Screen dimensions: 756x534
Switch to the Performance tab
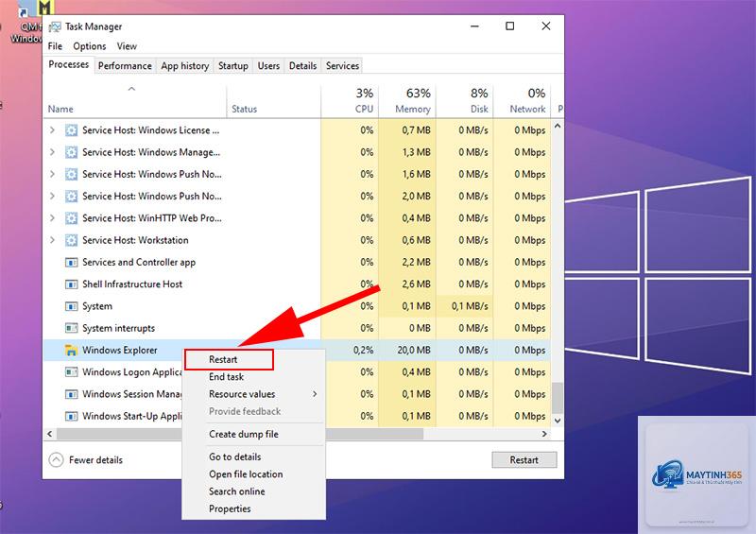125,65
